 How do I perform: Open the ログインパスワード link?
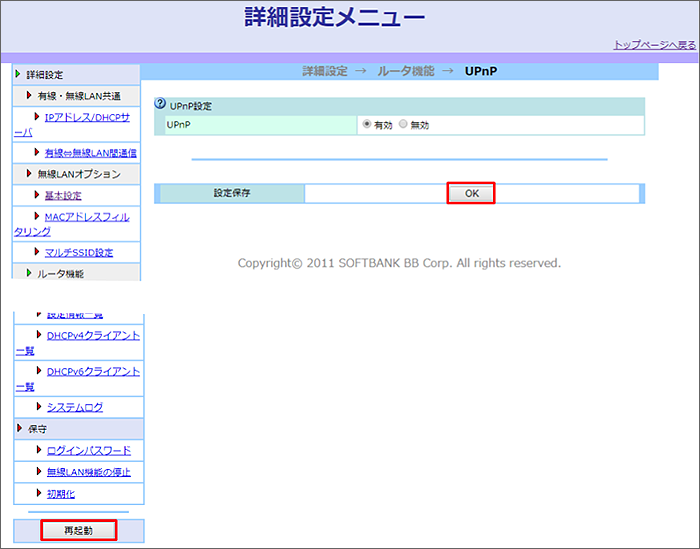[x=89, y=450]
